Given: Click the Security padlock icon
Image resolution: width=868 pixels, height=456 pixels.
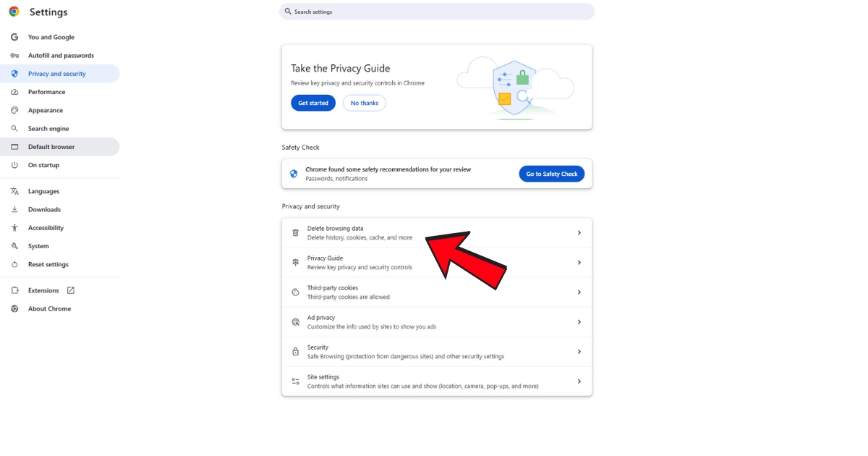Looking at the screenshot, I should [295, 352].
